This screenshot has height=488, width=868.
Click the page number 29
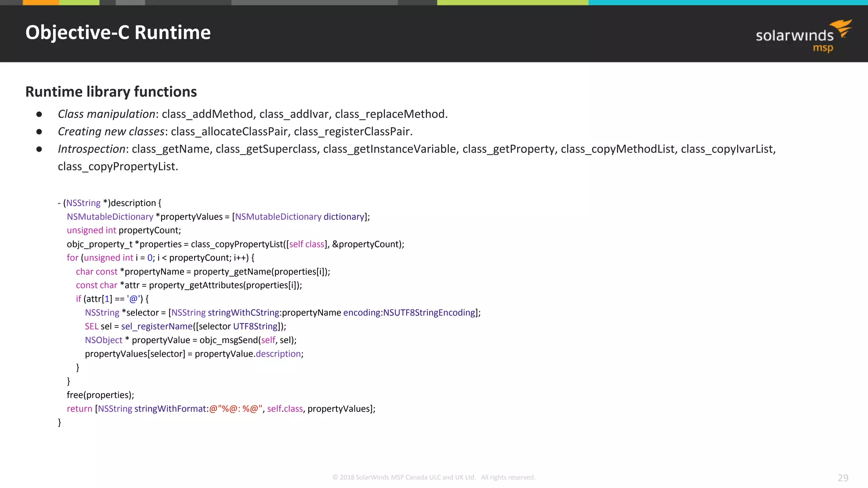point(843,478)
